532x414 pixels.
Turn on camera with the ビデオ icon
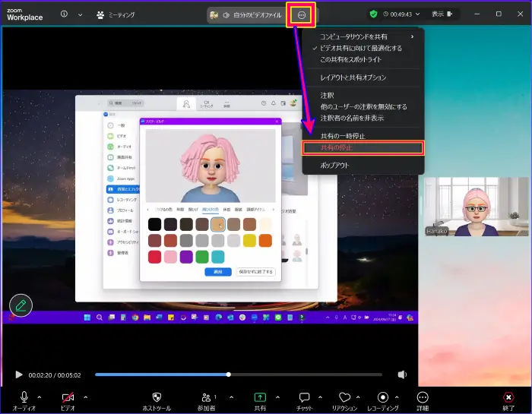point(68,397)
